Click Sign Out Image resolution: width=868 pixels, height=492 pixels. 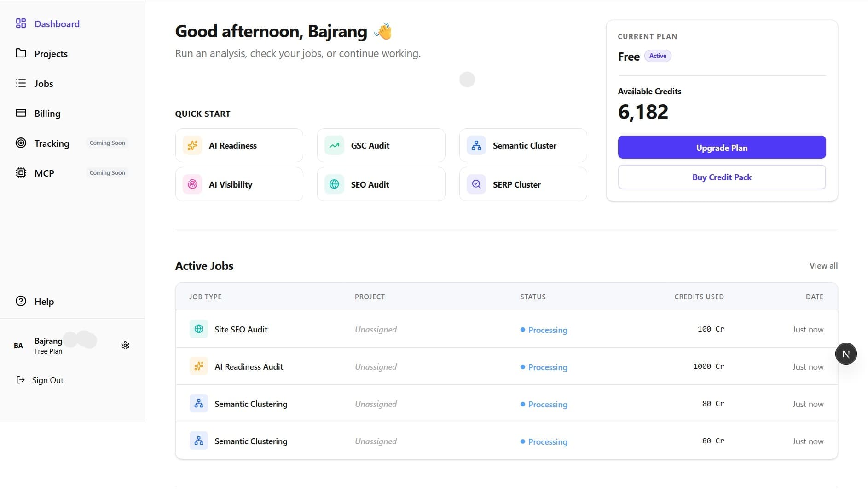point(48,380)
